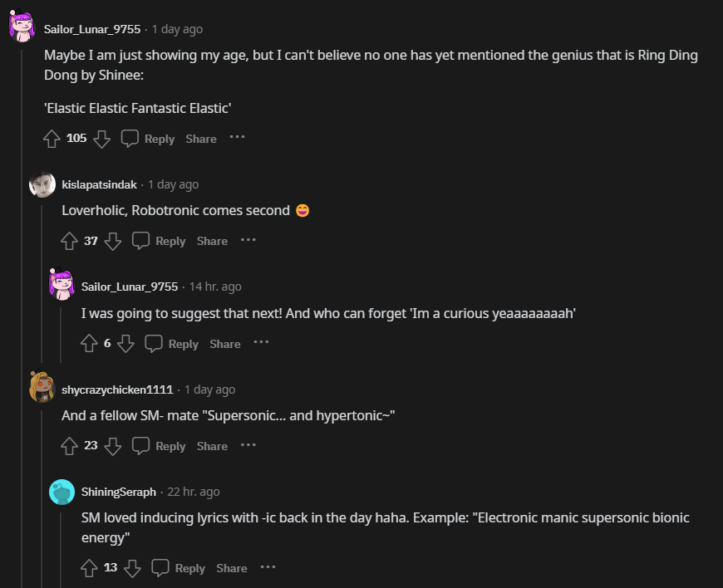Downvote the comment with 105 points
The width and height of the screenshot is (723, 588).
pyautogui.click(x=102, y=139)
